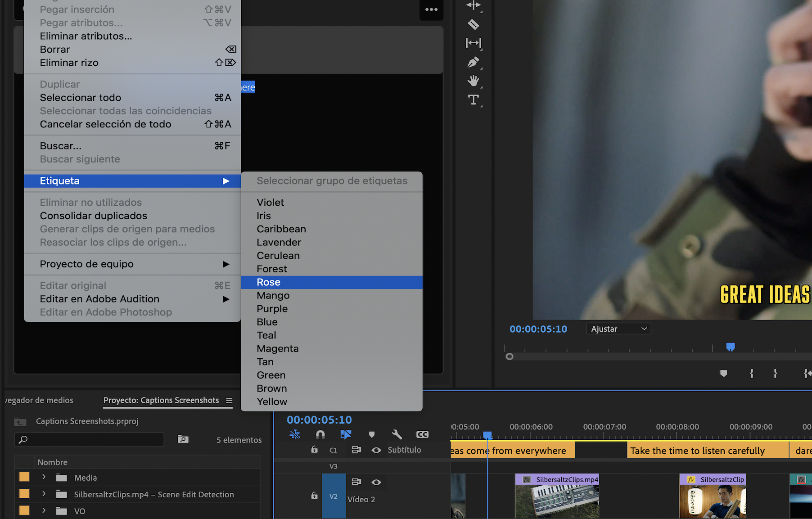Open the Editar en Adobe Audition submenu
Viewport: 812px width, 519px height.
coord(132,299)
